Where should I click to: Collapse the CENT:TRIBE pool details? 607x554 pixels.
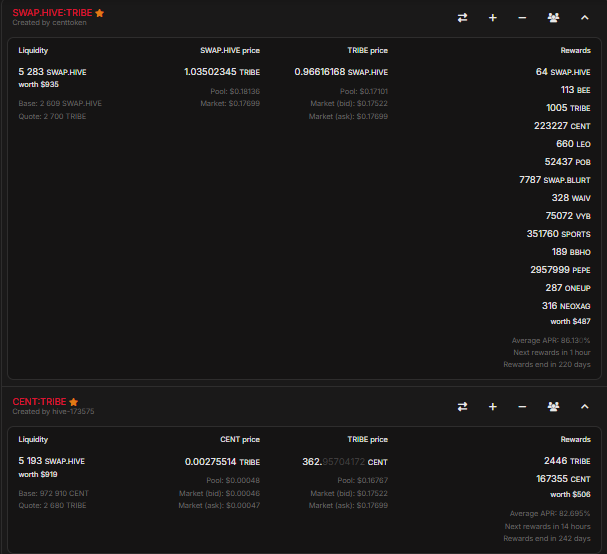(x=584, y=406)
